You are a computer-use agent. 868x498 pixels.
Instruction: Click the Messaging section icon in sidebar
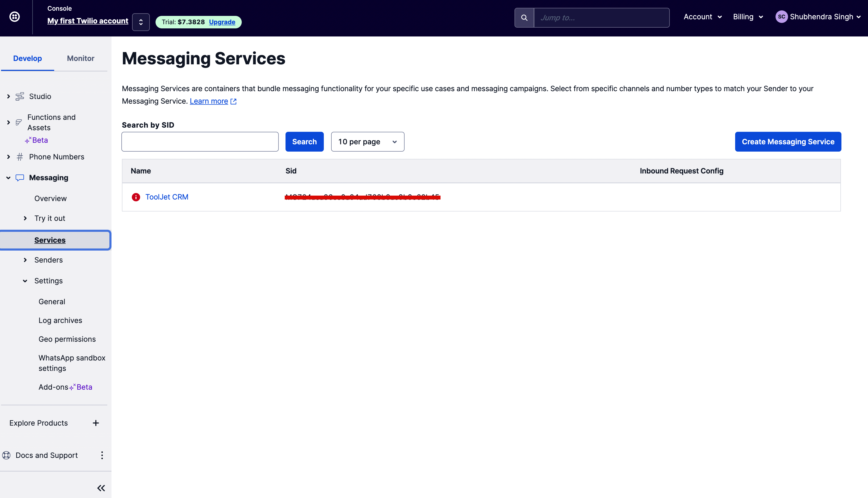(20, 177)
